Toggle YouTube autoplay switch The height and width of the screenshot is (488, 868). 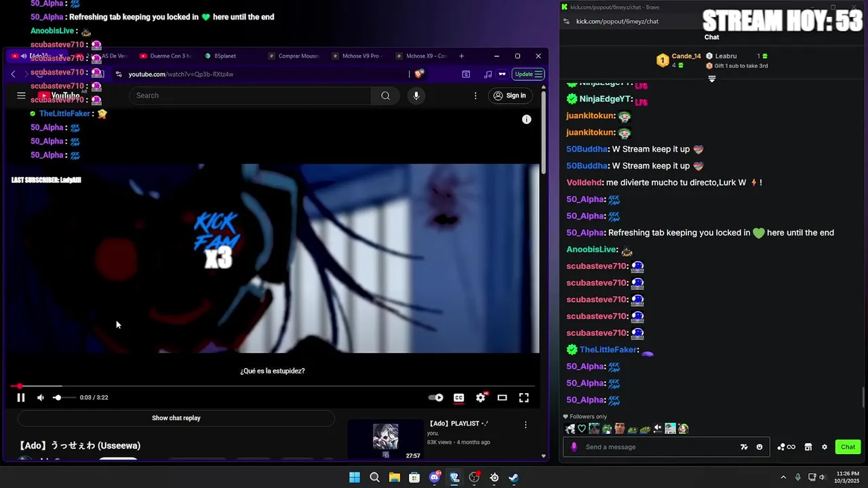(x=436, y=398)
